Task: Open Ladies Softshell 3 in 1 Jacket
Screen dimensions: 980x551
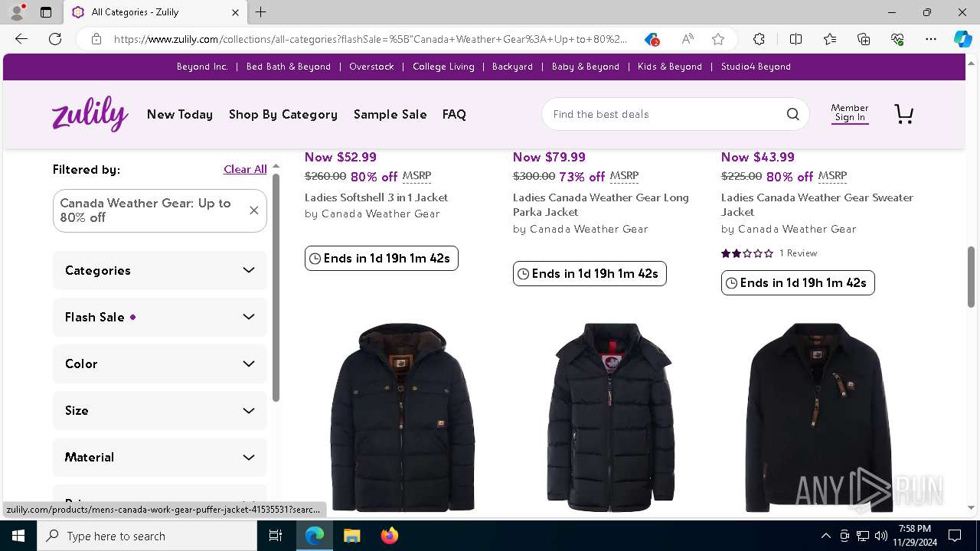Action: (376, 197)
